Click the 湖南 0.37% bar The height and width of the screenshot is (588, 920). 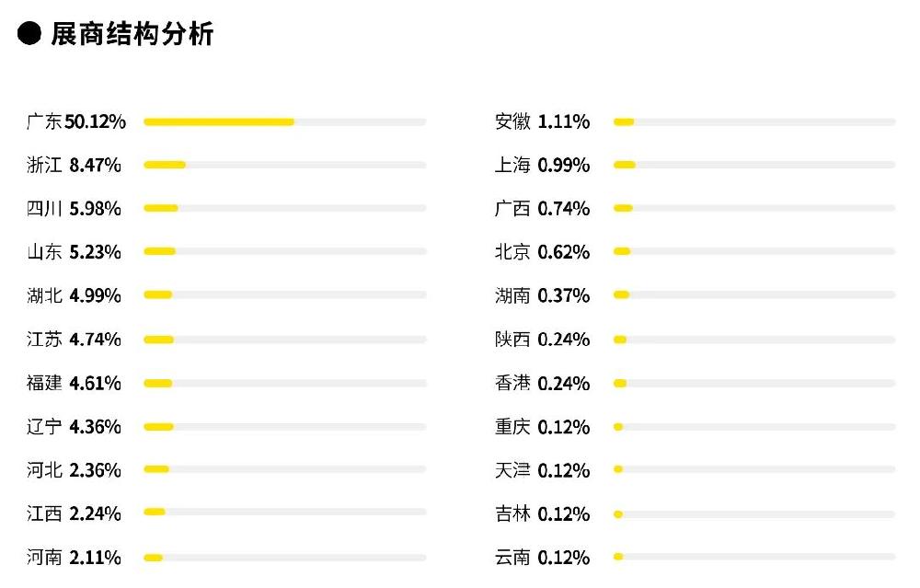click(x=754, y=294)
